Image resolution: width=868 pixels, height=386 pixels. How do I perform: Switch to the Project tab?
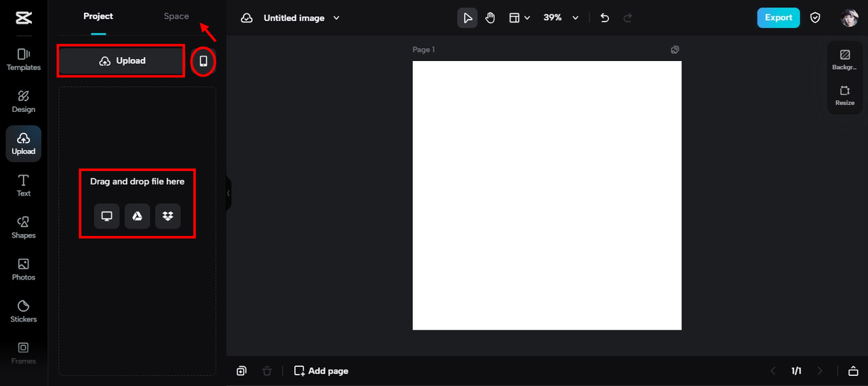click(x=98, y=16)
